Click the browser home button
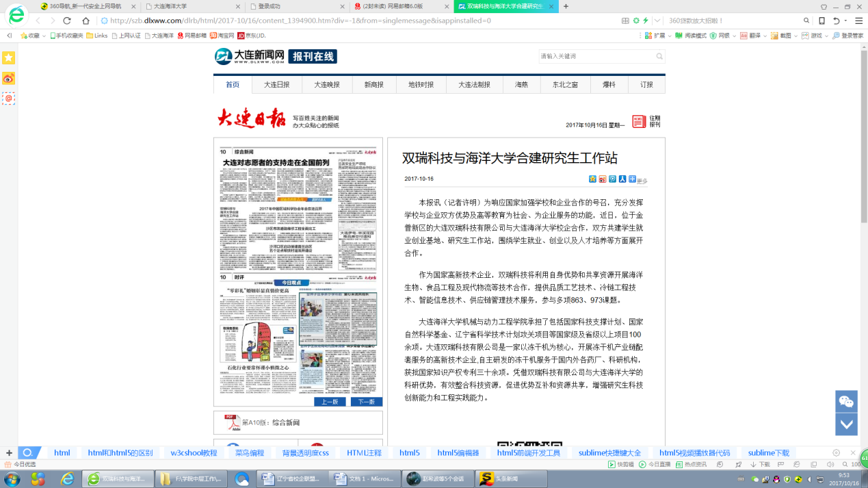This screenshot has width=868, height=488. pos(86,21)
